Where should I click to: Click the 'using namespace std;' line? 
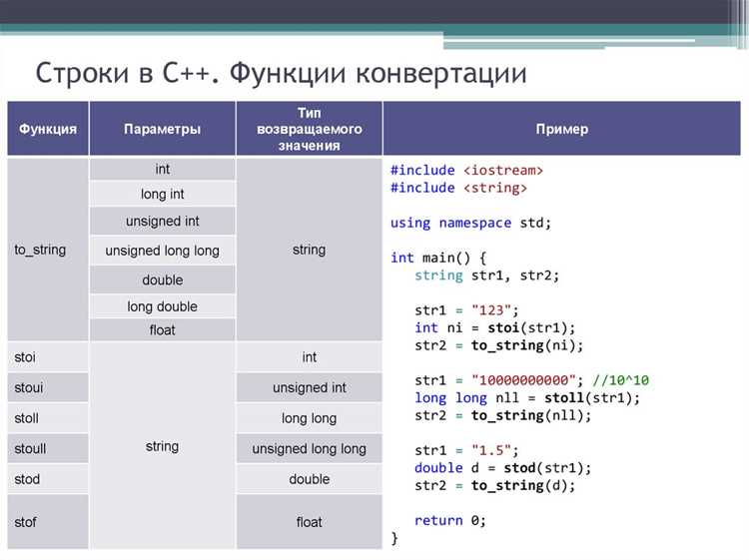470,223
